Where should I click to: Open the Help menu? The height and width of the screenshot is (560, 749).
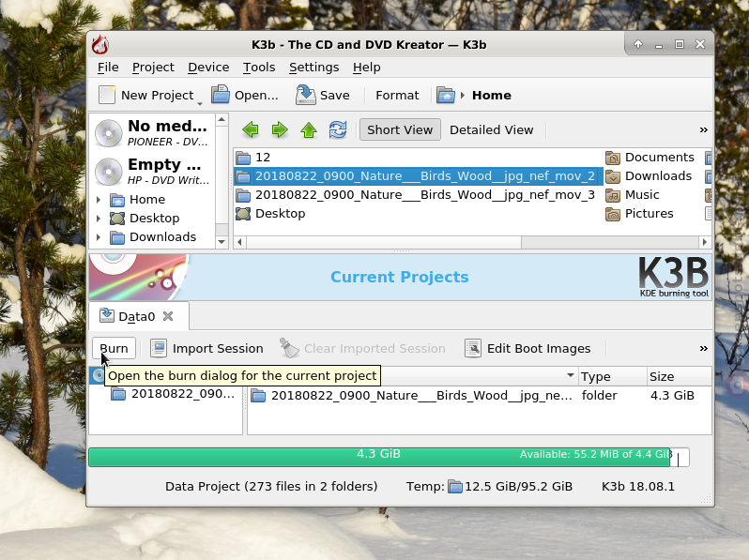click(x=366, y=68)
